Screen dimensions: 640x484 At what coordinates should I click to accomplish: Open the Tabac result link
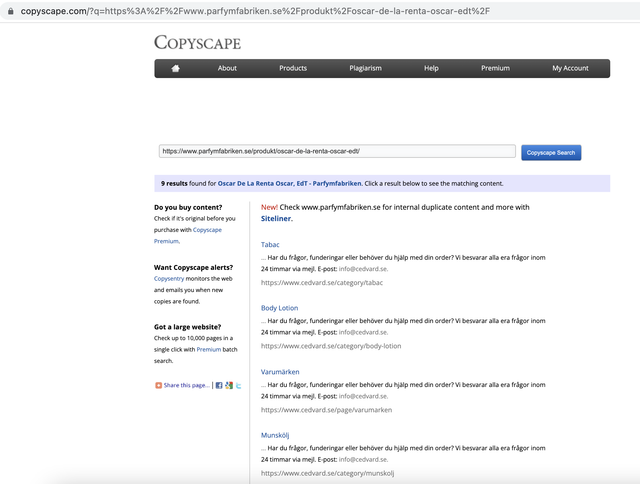point(270,244)
